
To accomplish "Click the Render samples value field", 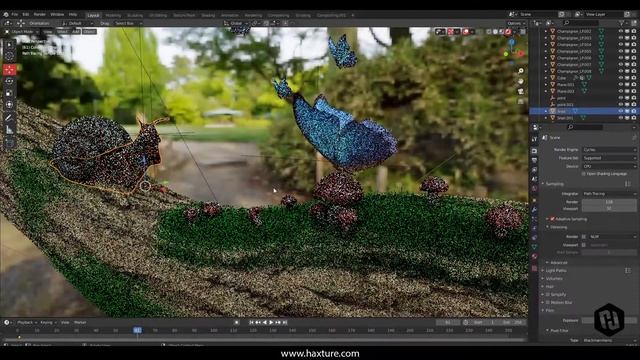I will 609,202.
